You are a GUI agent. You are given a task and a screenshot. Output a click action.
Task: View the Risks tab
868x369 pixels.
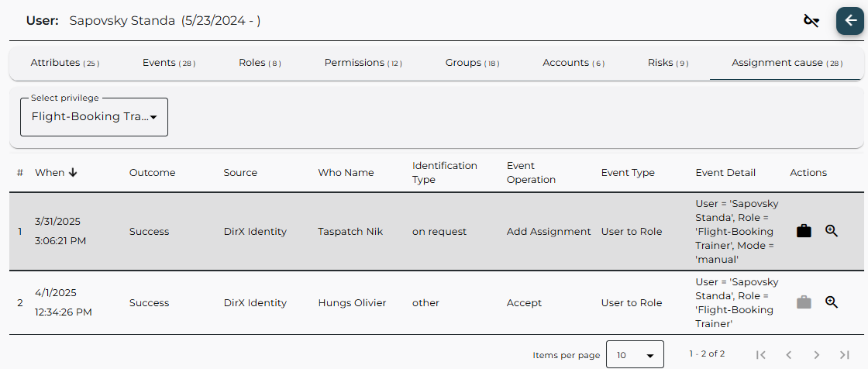click(667, 63)
